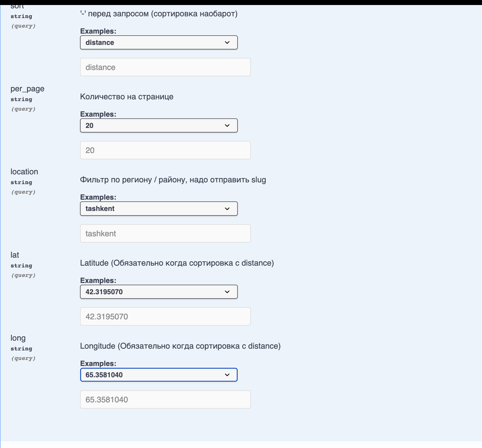Viewport: 482px width, 448px height.
Task: Click the chevron arrow of the 20 dropdown
Action: point(227,125)
